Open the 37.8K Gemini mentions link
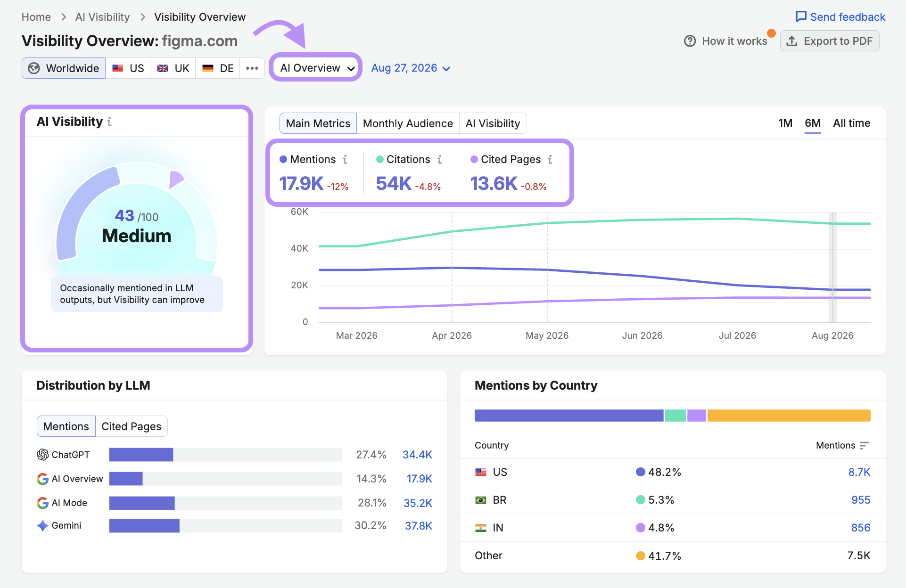906x588 pixels. click(418, 525)
